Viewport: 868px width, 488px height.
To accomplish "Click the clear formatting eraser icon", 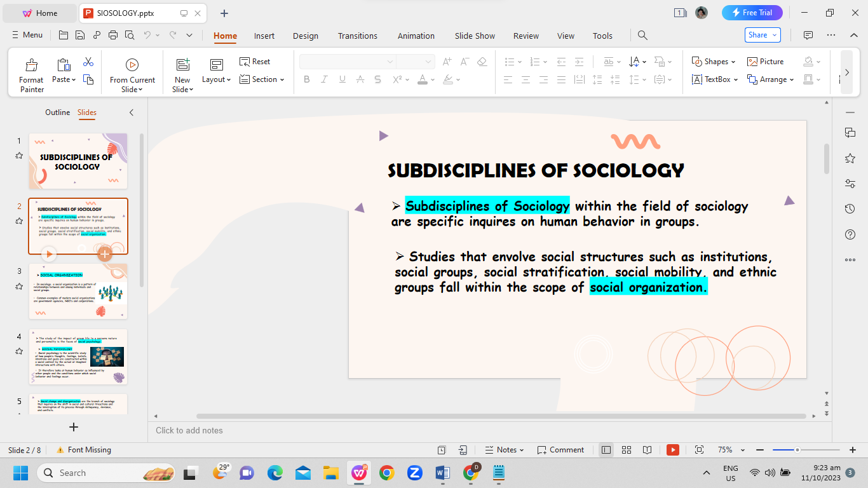I will point(482,62).
